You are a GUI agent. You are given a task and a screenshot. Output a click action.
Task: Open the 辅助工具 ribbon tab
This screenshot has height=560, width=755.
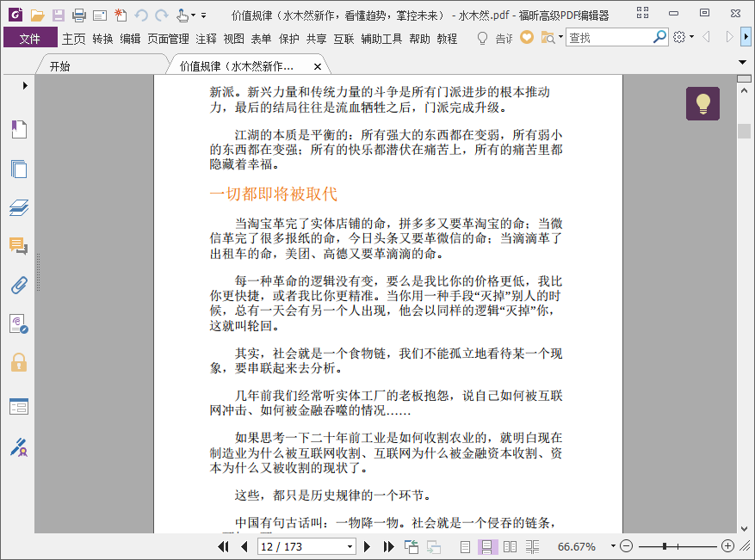381,39
